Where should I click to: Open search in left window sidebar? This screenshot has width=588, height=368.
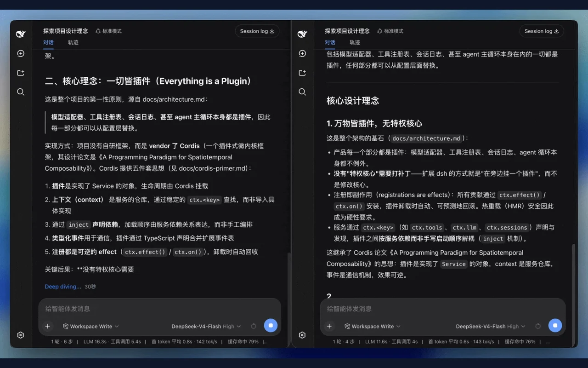[21, 92]
